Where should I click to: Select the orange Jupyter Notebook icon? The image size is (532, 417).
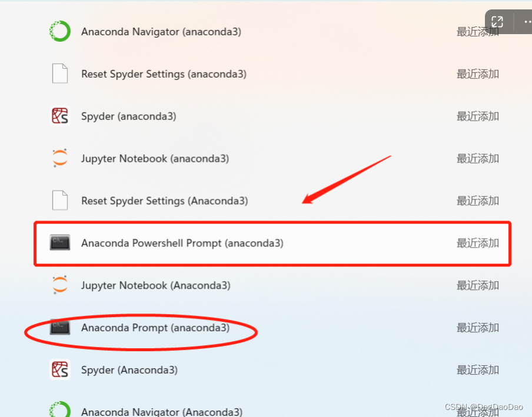point(59,158)
